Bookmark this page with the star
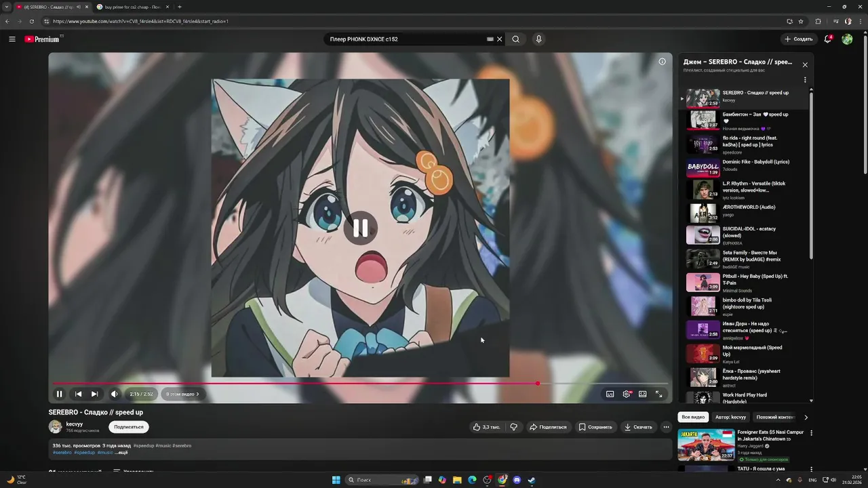 point(800,21)
